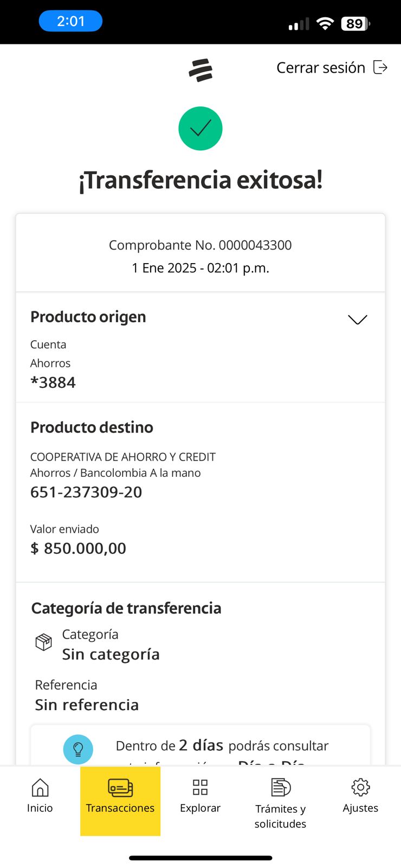Screen dimensions: 401x868
Task: Click the logout arrow icon
Action: tap(380, 68)
